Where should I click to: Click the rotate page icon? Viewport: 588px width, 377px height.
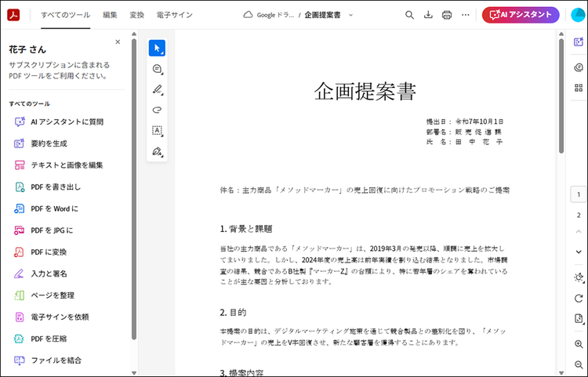579,298
